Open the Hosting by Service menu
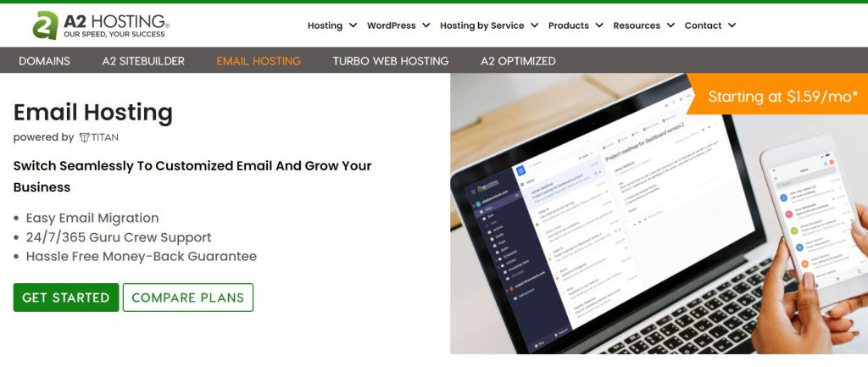The width and height of the screenshot is (868, 367). point(481,25)
